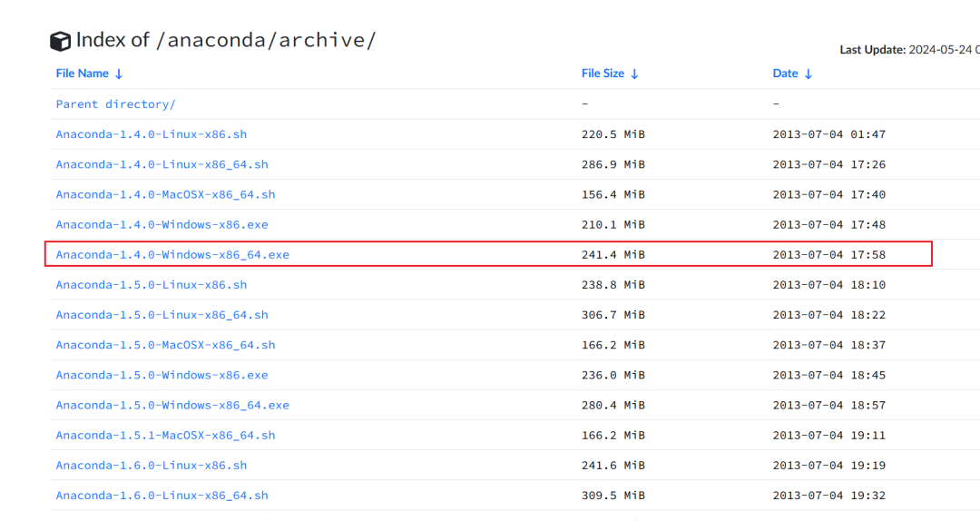Sort by Date column header
This screenshot has height=521, width=980.
785,74
